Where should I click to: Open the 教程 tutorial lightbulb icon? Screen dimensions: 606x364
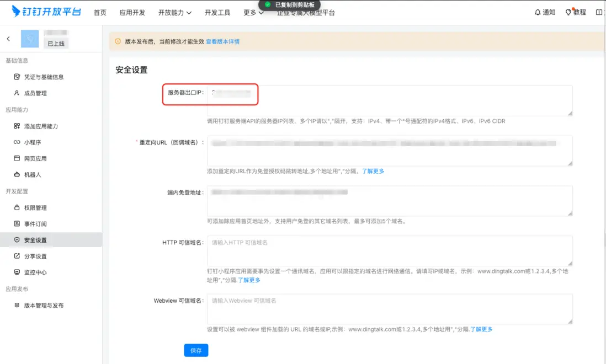568,12
